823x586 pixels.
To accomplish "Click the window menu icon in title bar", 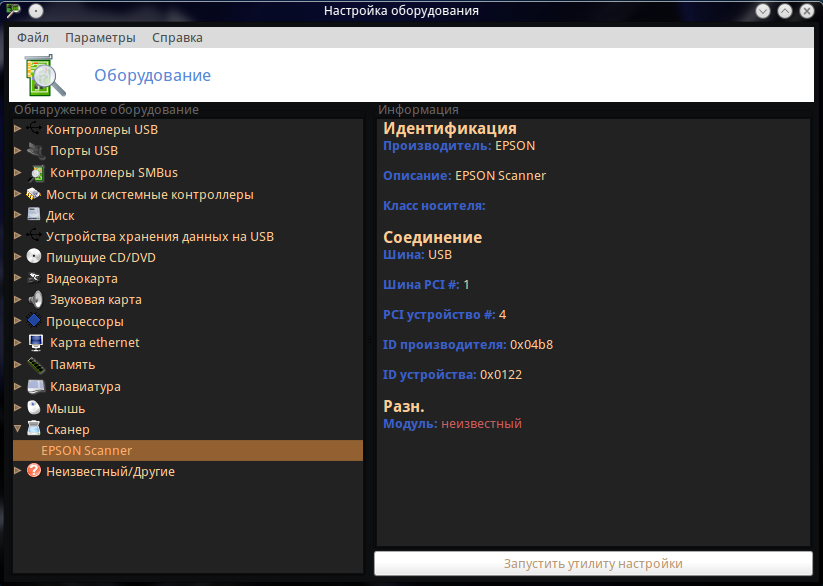I will (x=13, y=11).
